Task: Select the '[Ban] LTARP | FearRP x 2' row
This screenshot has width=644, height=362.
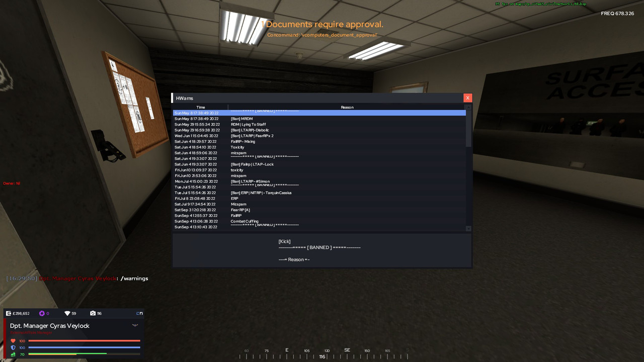Action: 319,136
